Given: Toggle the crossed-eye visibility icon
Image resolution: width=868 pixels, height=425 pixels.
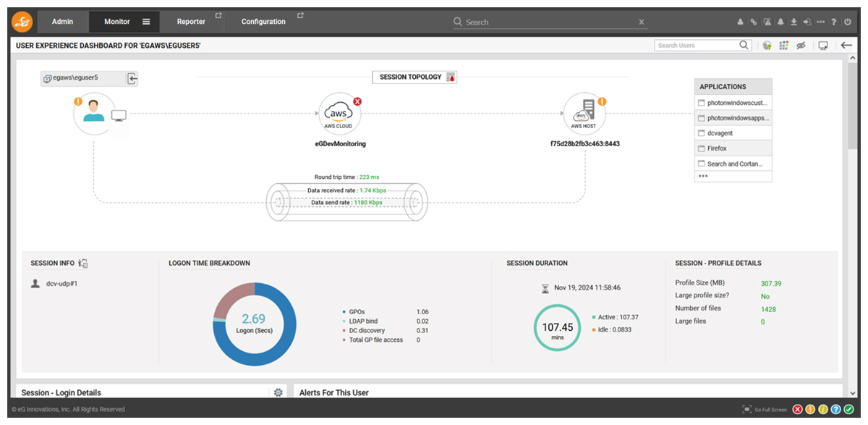Looking at the screenshot, I should click(801, 46).
